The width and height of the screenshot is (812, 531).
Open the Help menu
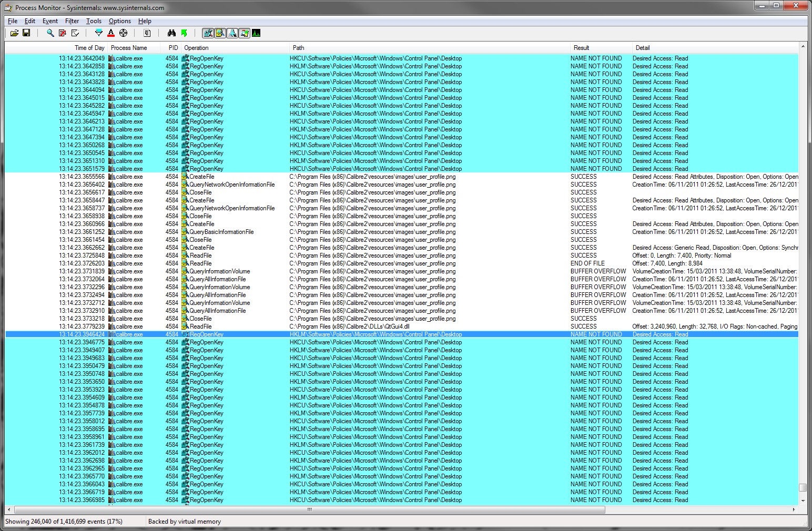tap(145, 21)
